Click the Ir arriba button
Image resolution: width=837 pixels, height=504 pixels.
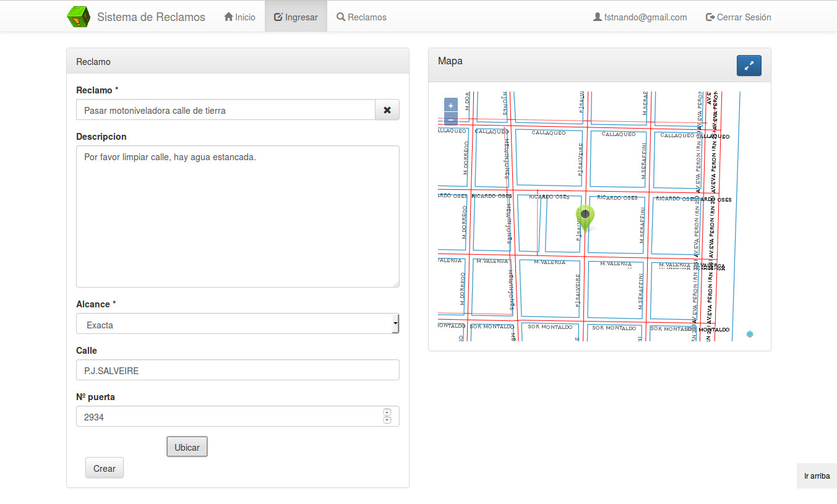point(816,476)
